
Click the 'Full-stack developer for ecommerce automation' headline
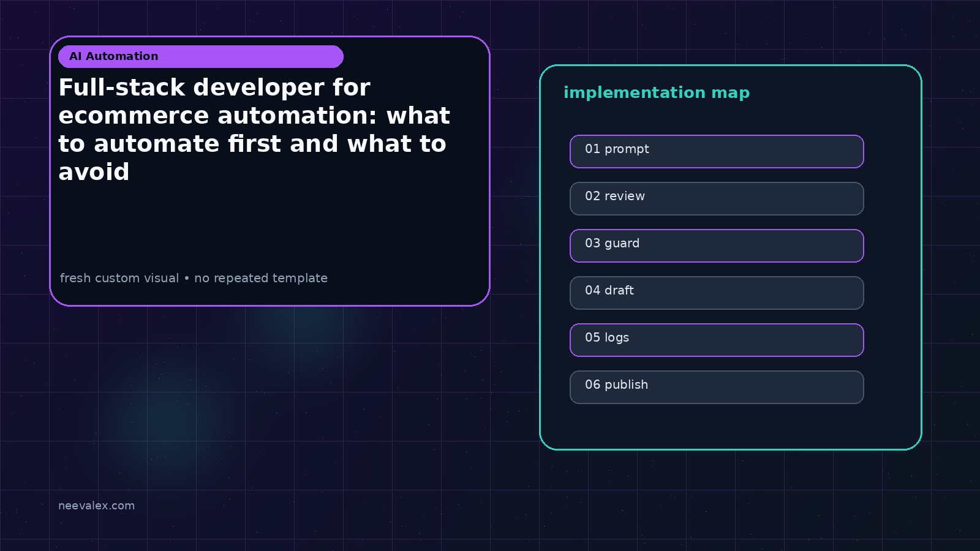[254, 129]
